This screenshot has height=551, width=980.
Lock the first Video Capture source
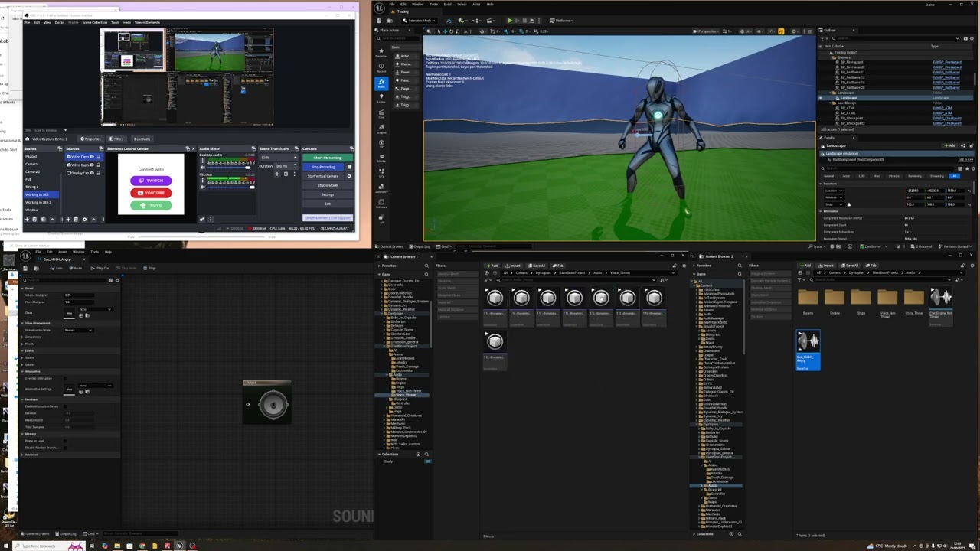[x=99, y=157]
